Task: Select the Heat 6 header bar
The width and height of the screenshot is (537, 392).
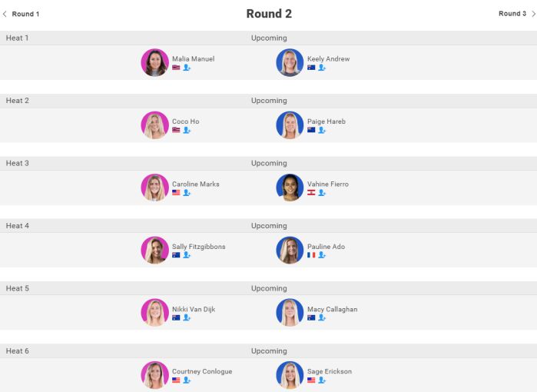Action: [x=268, y=351]
